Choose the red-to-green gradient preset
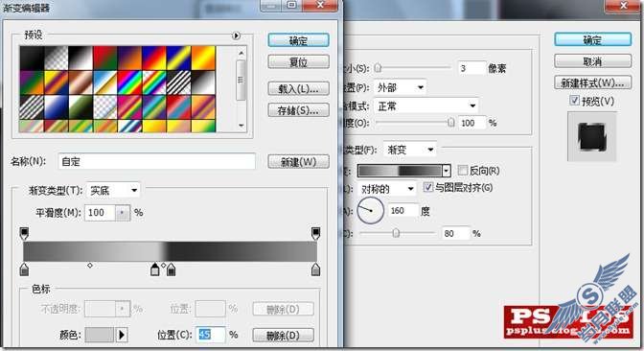Image resolution: width=644 pixels, height=351 pixels. coord(105,58)
